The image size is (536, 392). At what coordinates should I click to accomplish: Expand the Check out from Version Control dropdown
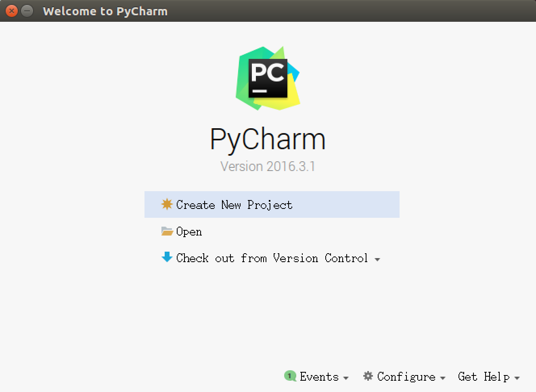(378, 259)
